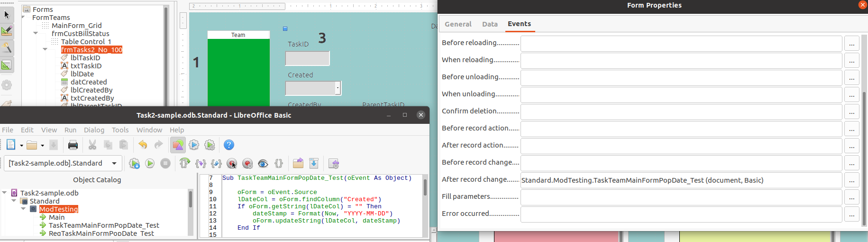Switch to the Data tab in Form Properties

click(490, 24)
